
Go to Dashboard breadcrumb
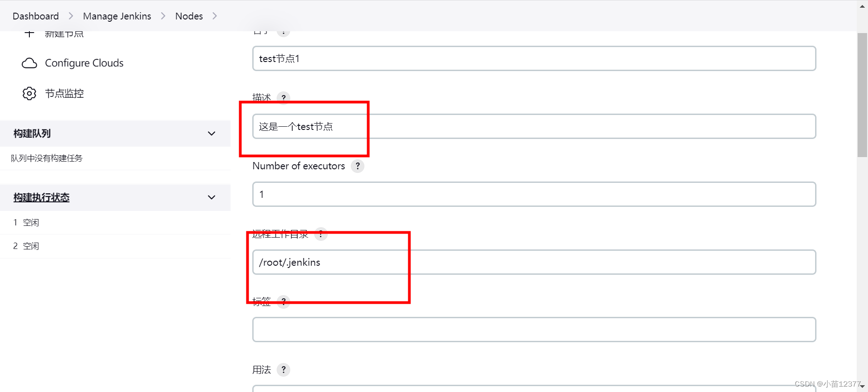36,16
